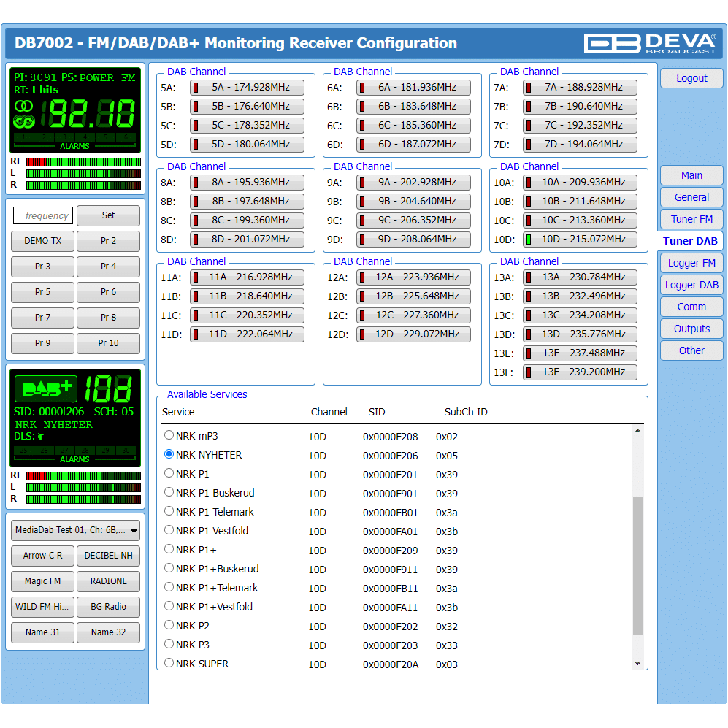Click the red indicator on channel 8B
The height and width of the screenshot is (728, 728).
(x=195, y=202)
